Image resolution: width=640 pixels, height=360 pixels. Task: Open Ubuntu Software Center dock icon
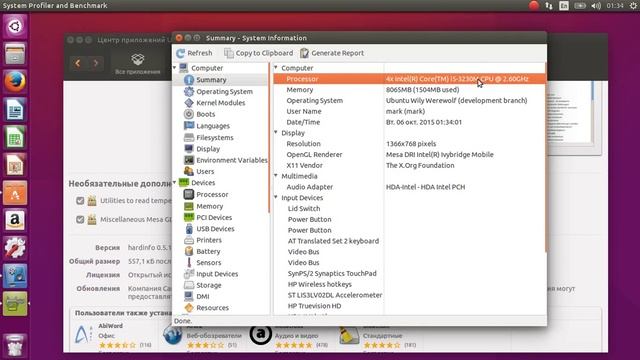coord(15,193)
